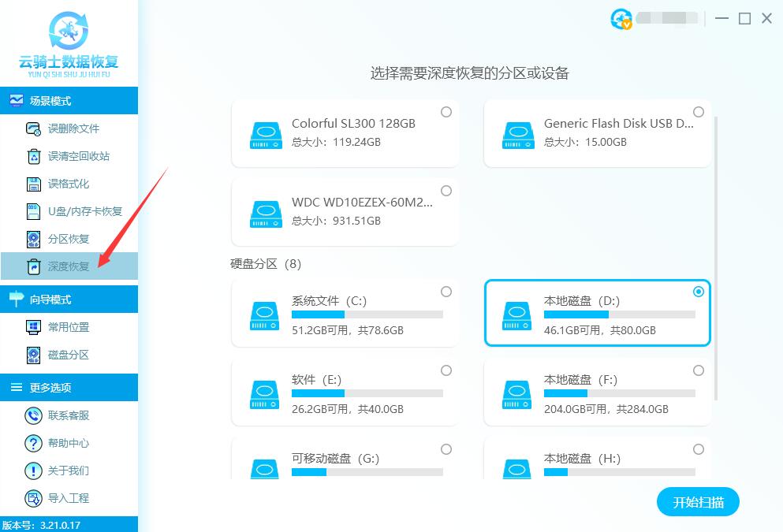
Task: Select the 本地磁盘 (D:) radio button
Action: 699,292
